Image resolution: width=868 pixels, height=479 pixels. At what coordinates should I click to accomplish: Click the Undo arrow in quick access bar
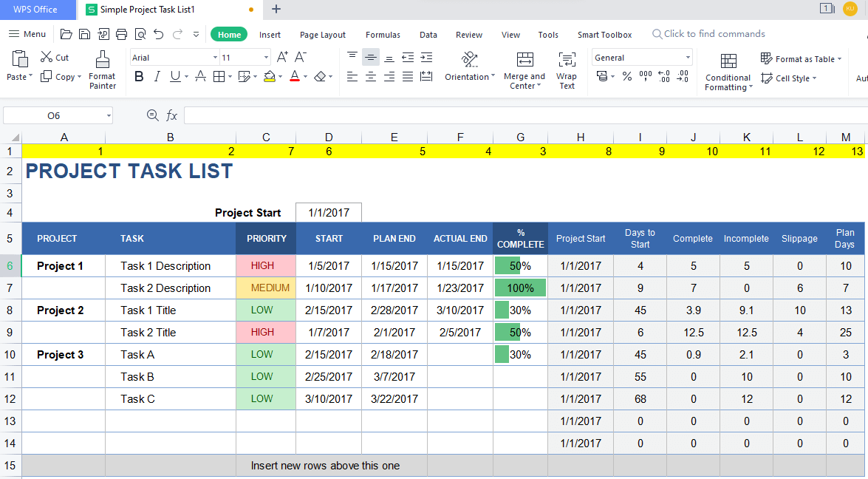coord(158,34)
